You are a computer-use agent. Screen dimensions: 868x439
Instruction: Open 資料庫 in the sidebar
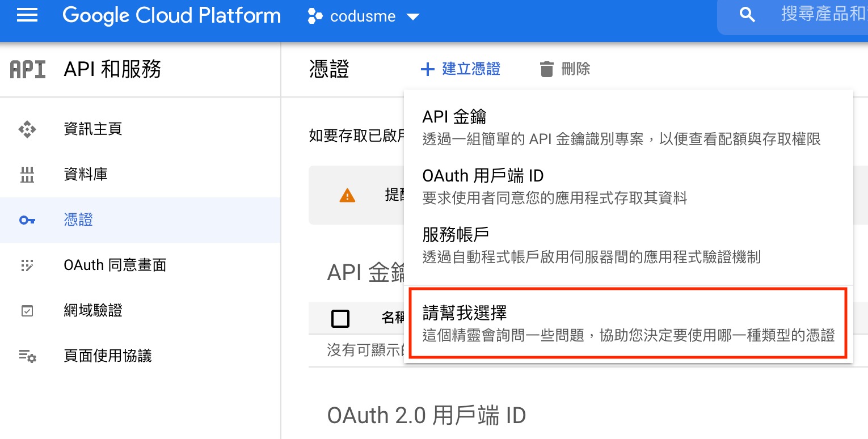tap(140, 175)
